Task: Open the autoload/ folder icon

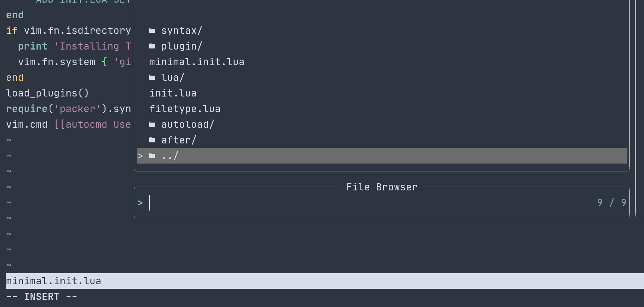Action: coord(152,124)
